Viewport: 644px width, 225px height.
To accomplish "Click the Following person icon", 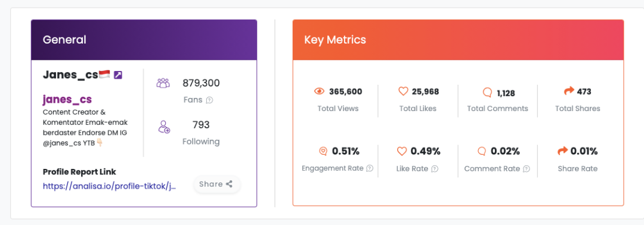I will (x=164, y=127).
